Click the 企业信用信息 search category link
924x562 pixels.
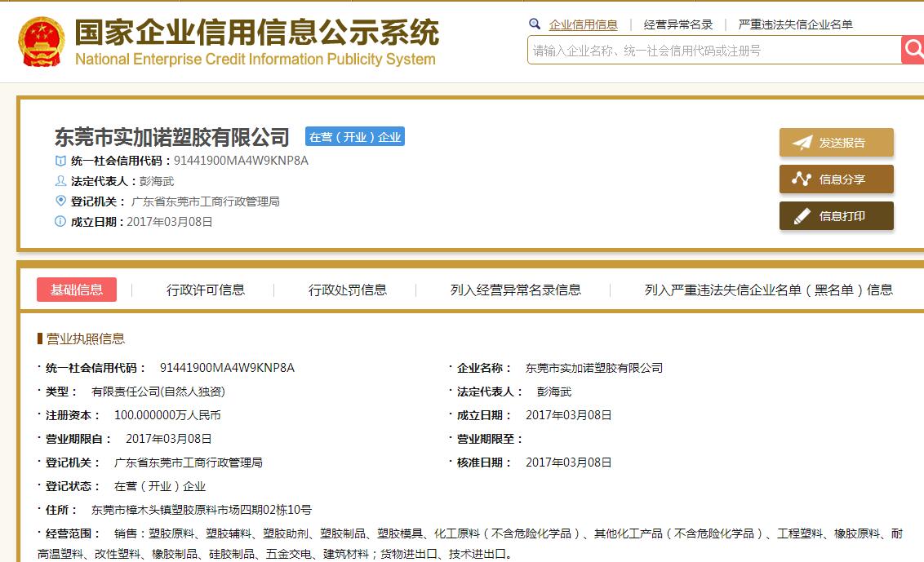pyautogui.click(x=584, y=24)
